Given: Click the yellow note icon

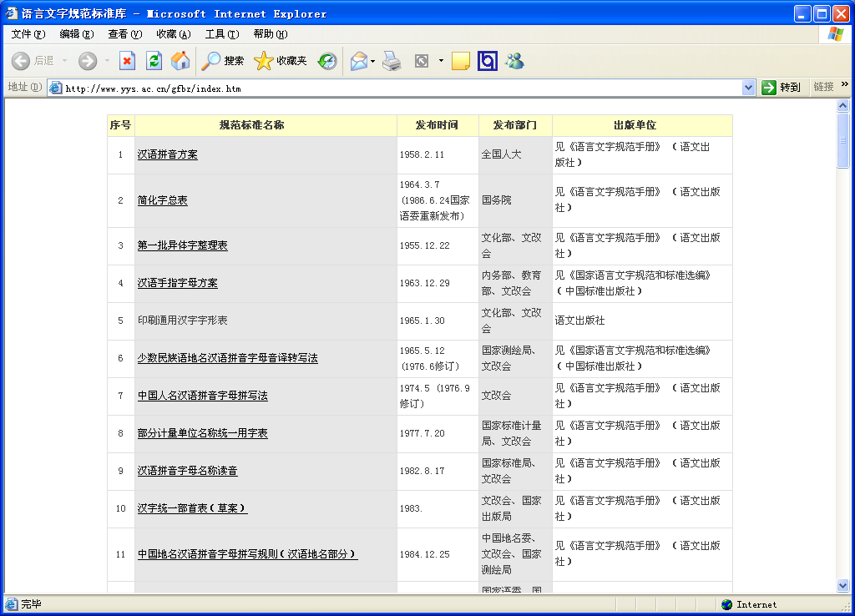Looking at the screenshot, I should 460,61.
